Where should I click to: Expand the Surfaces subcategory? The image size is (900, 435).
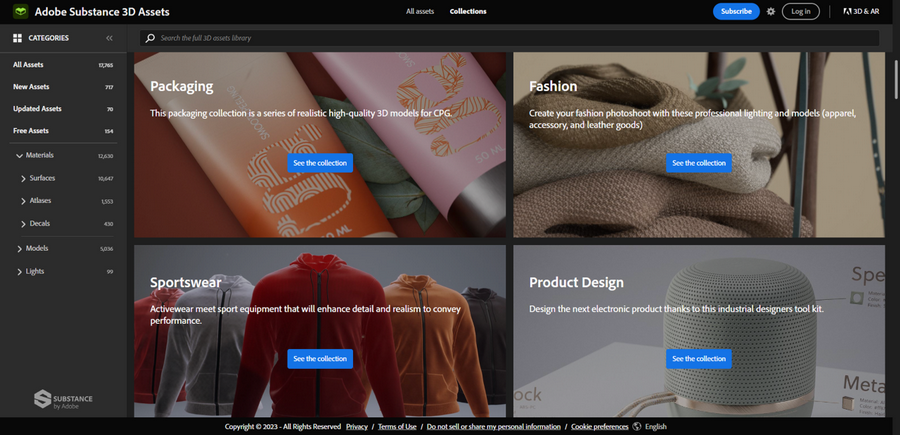(24, 178)
